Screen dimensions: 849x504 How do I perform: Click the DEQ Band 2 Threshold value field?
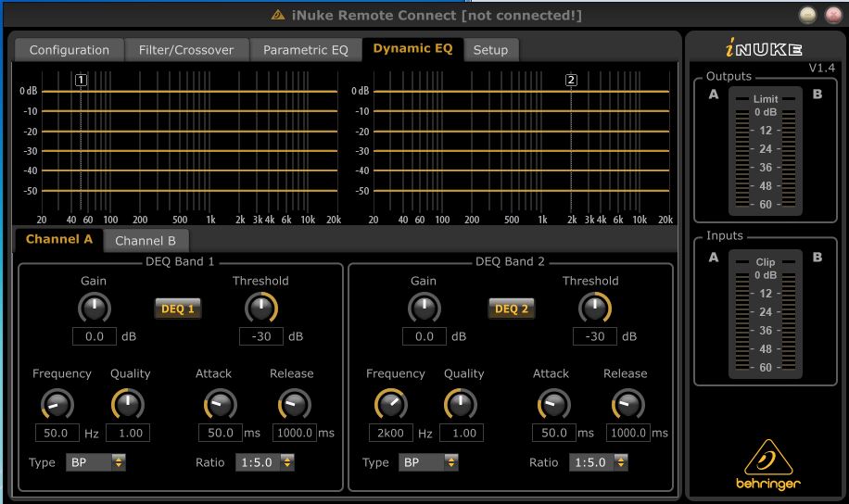594,336
